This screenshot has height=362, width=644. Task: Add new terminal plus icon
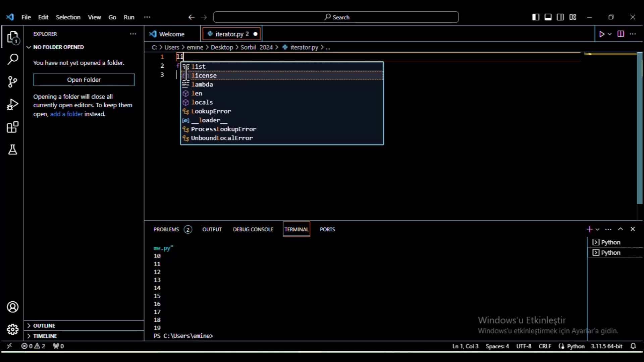(x=589, y=229)
